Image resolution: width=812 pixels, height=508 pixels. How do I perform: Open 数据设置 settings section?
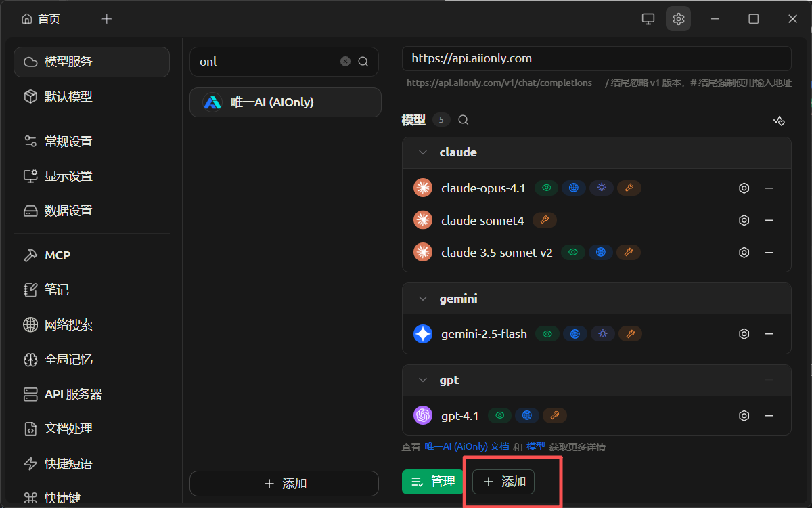(91, 211)
